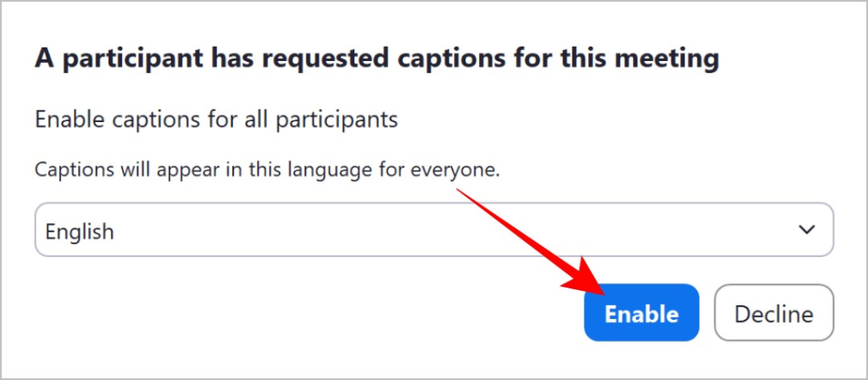Click the word 'Enable' on the blue button

pyautogui.click(x=642, y=314)
